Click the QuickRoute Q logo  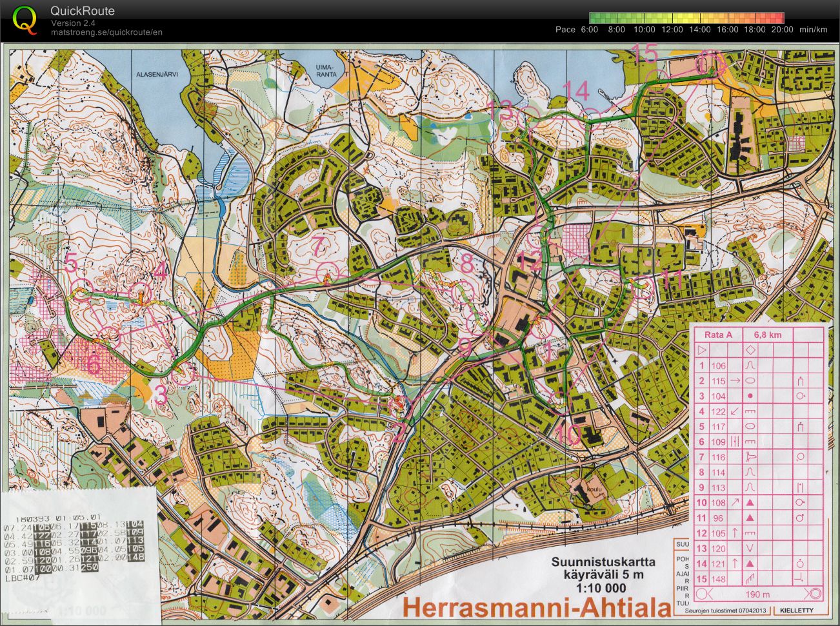pos(25,19)
